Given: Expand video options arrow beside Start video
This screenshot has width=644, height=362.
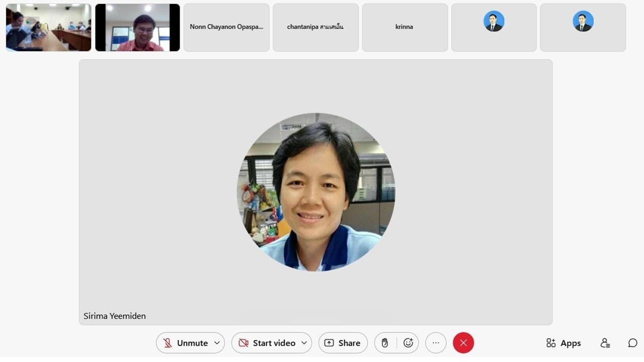Looking at the screenshot, I should click(x=304, y=343).
